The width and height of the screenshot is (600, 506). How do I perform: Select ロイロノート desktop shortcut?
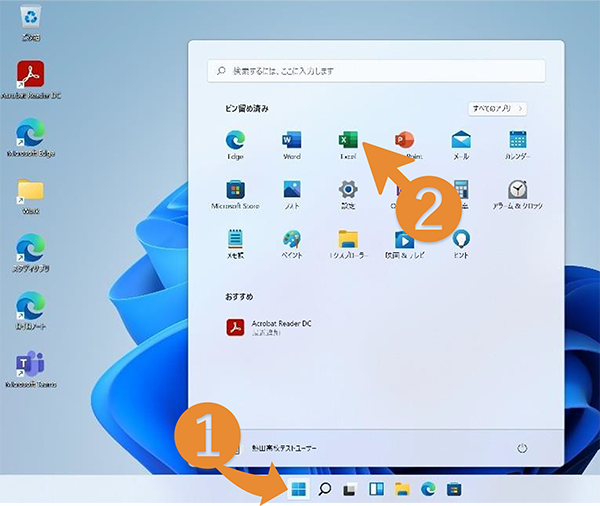pyautogui.click(x=31, y=311)
